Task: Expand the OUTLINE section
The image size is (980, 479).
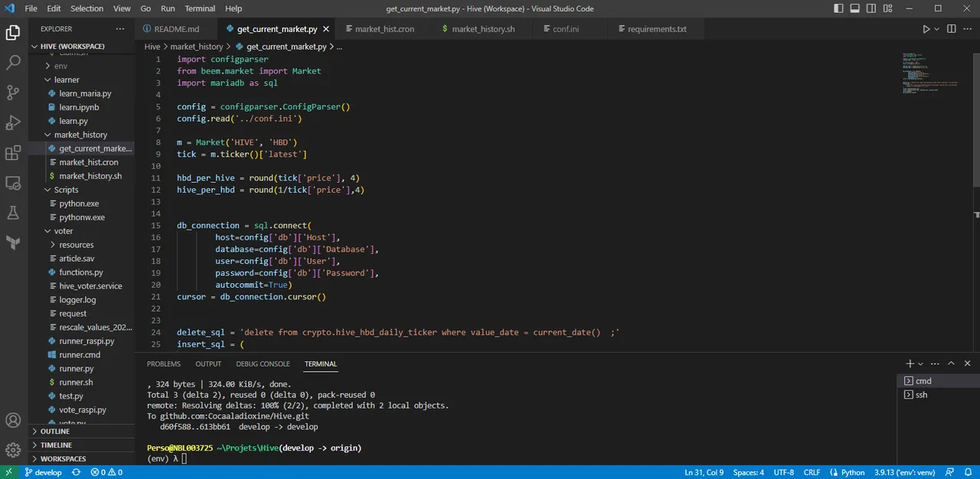Action: click(x=55, y=431)
